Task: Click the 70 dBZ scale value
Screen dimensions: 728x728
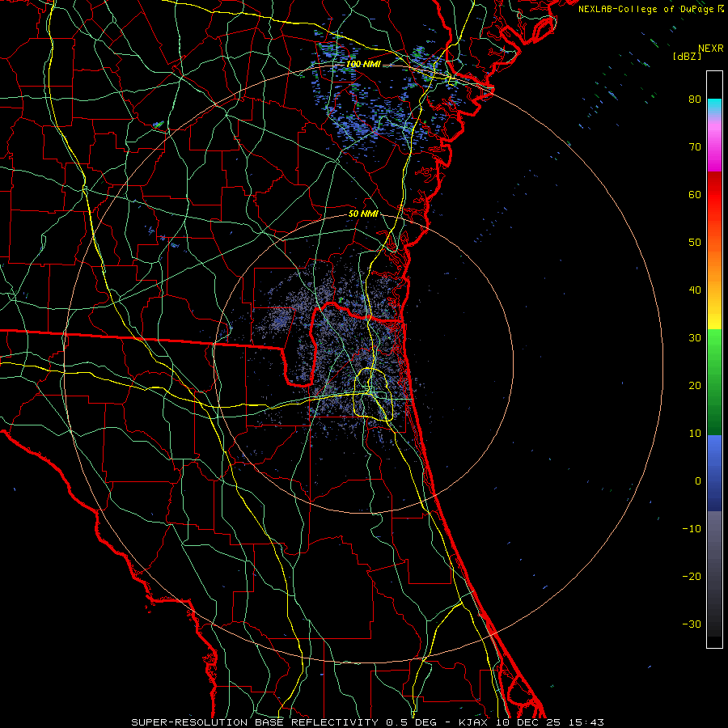Action: coord(695,146)
